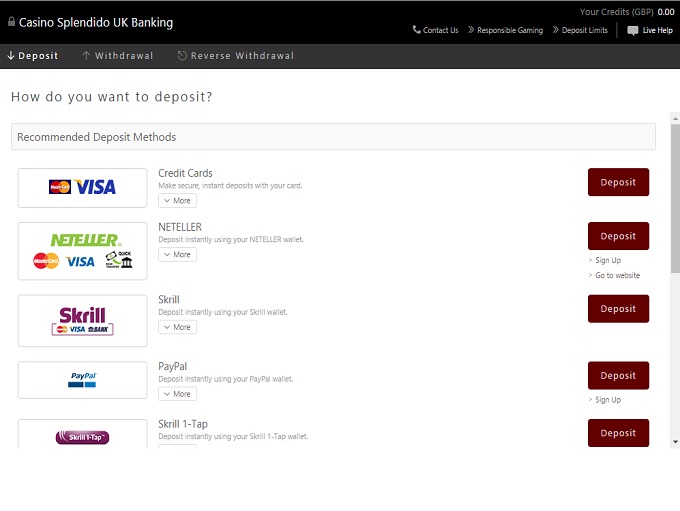Image resolution: width=680 pixels, height=511 pixels.
Task: Expand More details under Skrill
Action: click(x=177, y=327)
